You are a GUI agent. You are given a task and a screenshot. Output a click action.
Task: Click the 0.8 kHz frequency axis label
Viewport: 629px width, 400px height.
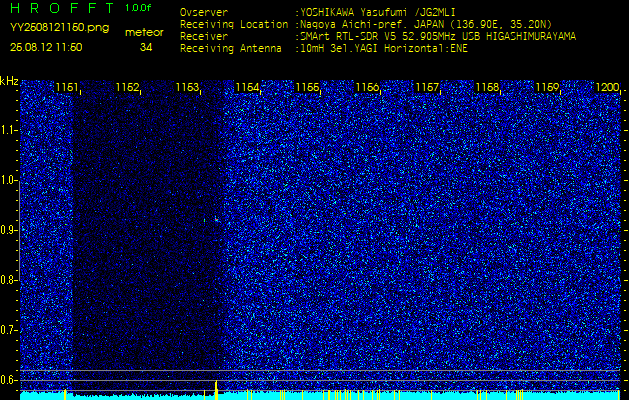8,280
